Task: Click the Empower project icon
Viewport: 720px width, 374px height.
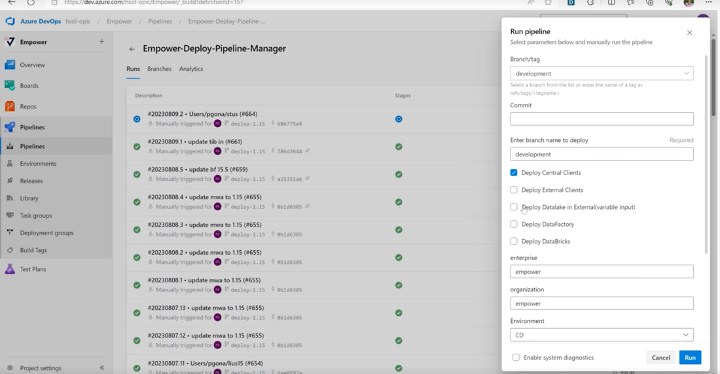Action: (x=10, y=42)
